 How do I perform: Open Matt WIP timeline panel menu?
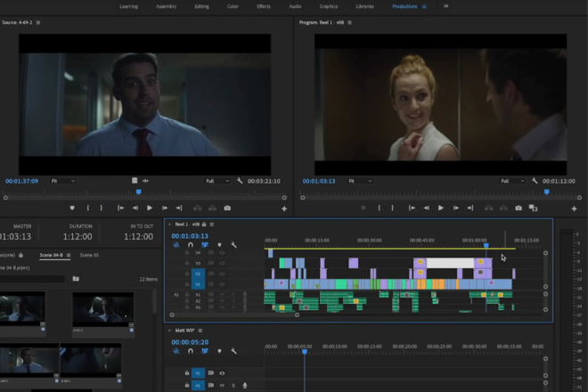(x=200, y=331)
